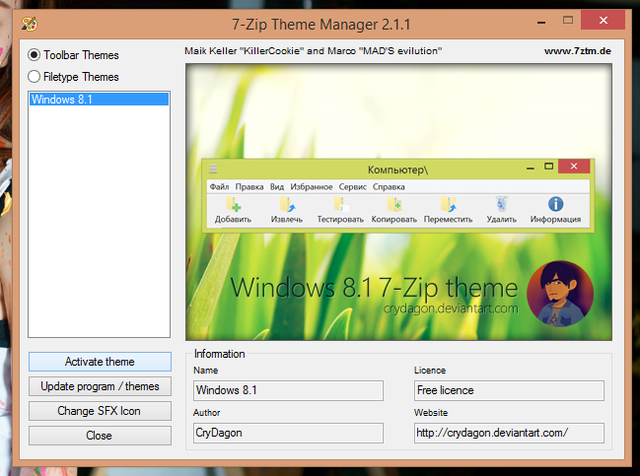Click the Файл menu in the preview
640x476 pixels.
219,187
